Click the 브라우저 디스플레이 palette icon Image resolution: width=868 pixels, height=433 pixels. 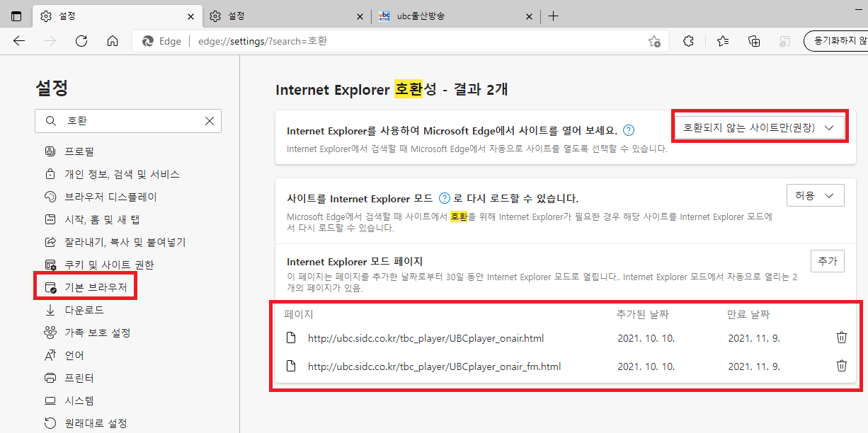[50, 197]
